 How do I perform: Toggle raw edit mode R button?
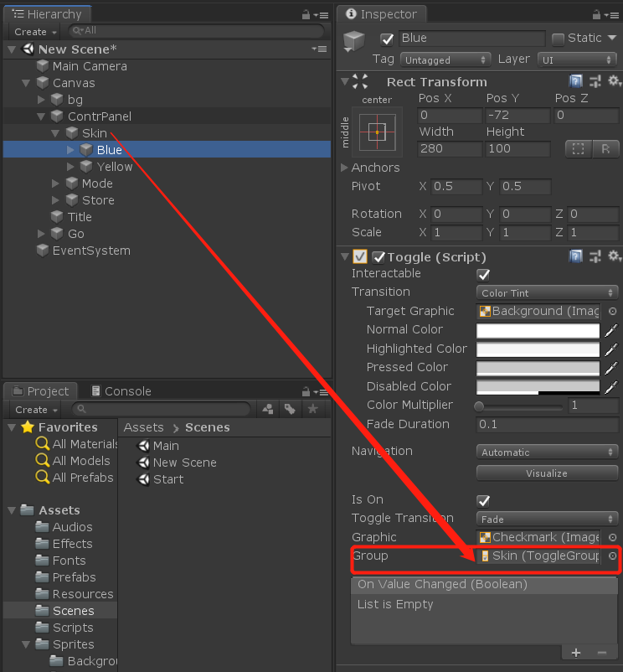[x=605, y=149]
